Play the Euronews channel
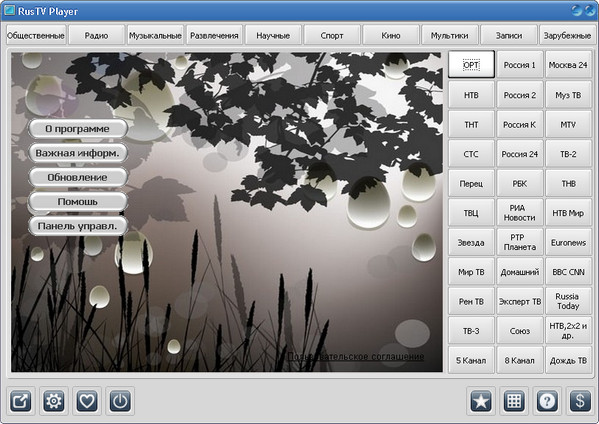Screen dimensions: 599x424 point(568,242)
